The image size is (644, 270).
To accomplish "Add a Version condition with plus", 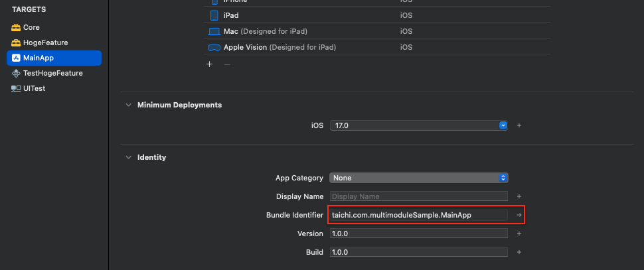I will click(519, 234).
